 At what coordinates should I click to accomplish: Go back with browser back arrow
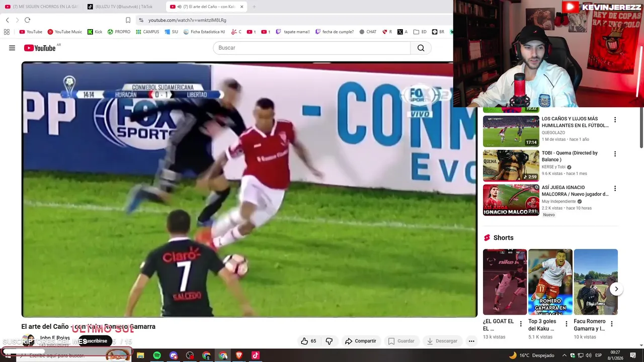(7, 20)
